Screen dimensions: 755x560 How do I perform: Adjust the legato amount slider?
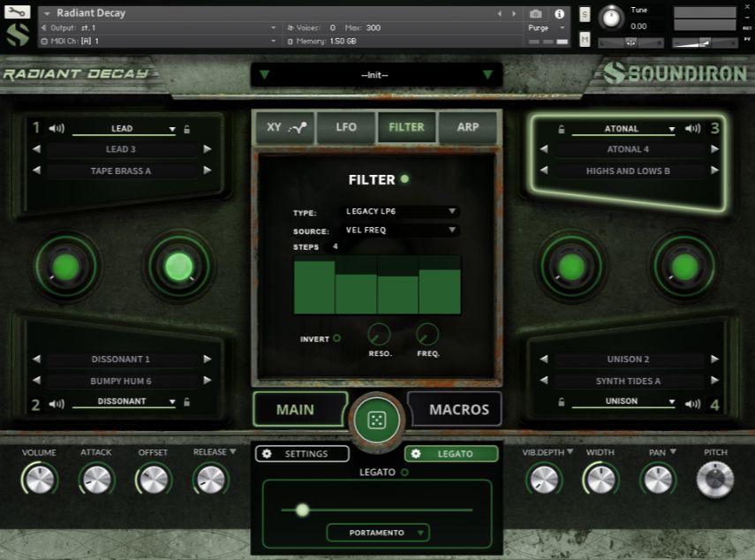tap(303, 511)
